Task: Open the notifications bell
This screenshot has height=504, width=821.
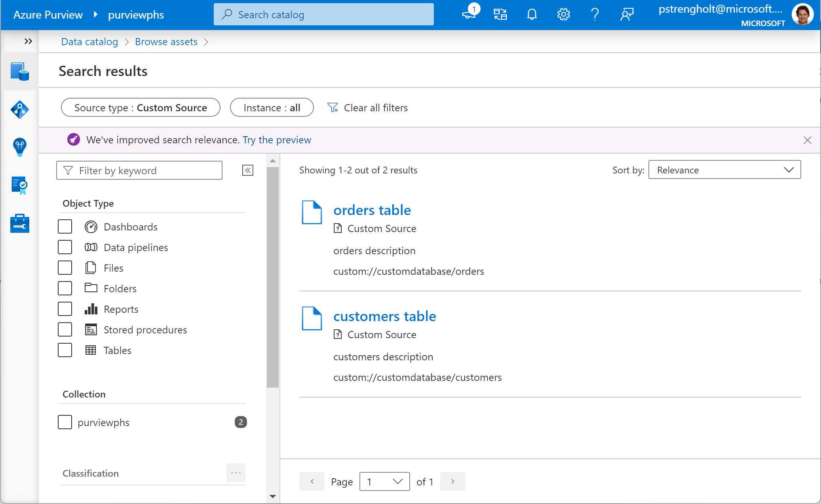Action: (532, 15)
